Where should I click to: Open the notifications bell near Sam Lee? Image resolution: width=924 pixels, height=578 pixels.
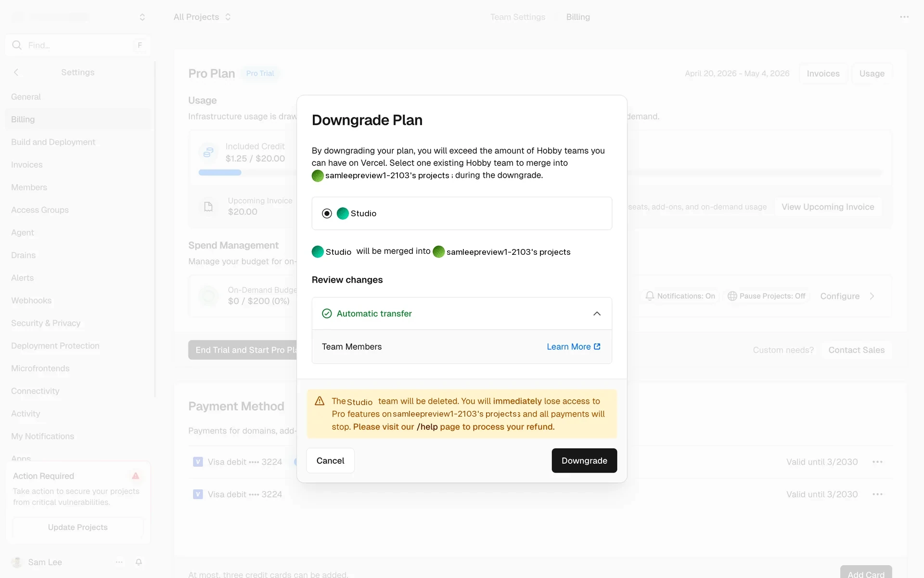click(139, 562)
